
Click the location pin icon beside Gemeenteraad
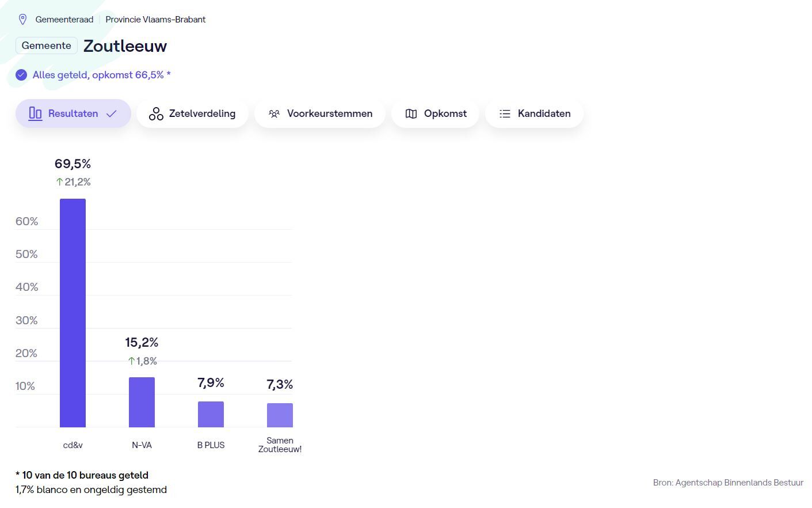click(x=23, y=20)
